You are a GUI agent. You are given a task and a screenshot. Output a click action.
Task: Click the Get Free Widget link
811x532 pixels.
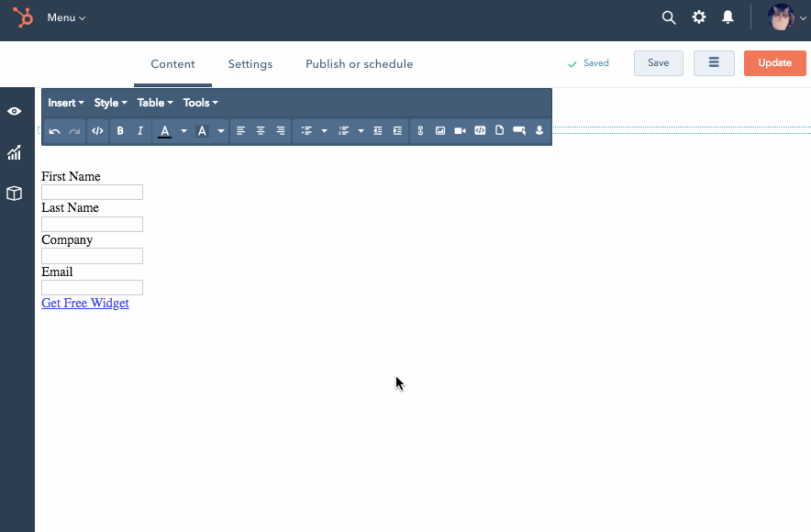(x=85, y=304)
